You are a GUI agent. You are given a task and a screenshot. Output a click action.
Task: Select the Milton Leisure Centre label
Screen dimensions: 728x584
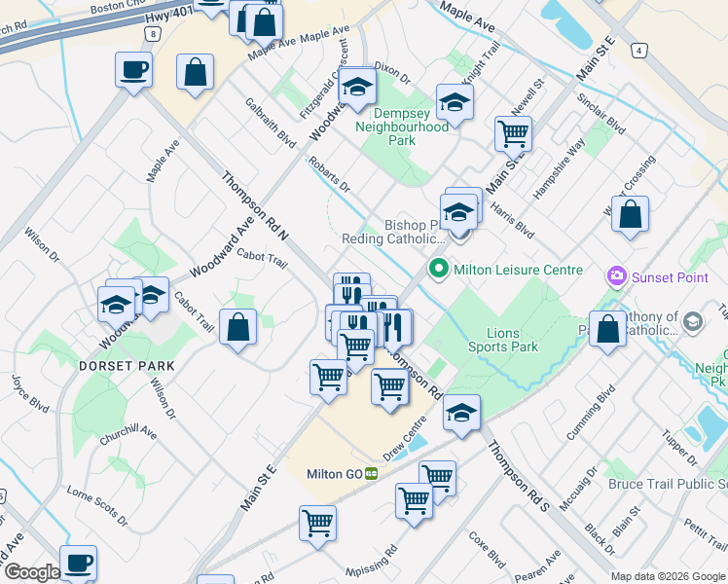pos(518,270)
